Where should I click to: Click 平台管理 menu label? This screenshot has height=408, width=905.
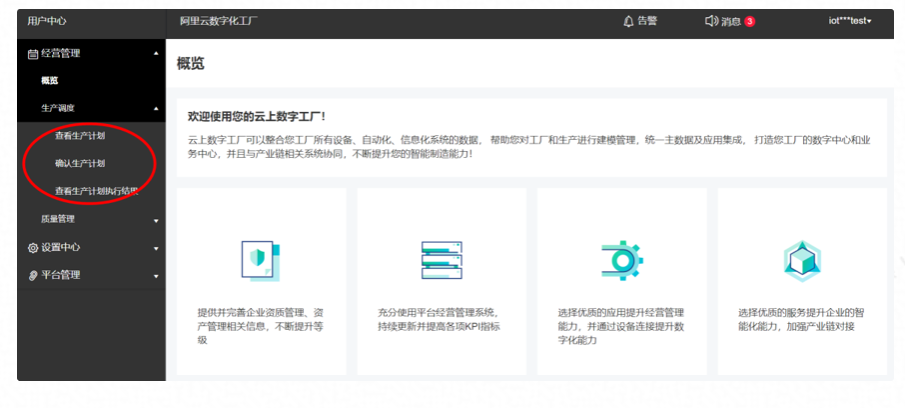pos(61,275)
